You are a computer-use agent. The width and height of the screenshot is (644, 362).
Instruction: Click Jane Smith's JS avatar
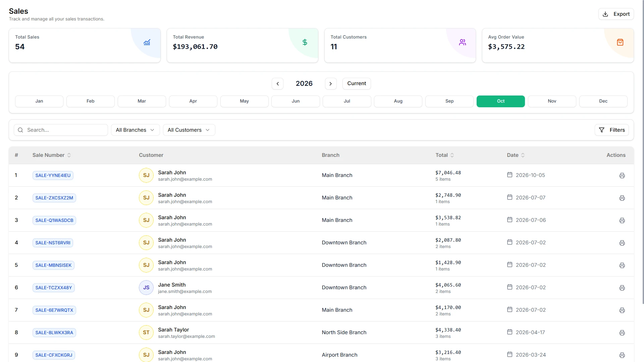(x=146, y=288)
